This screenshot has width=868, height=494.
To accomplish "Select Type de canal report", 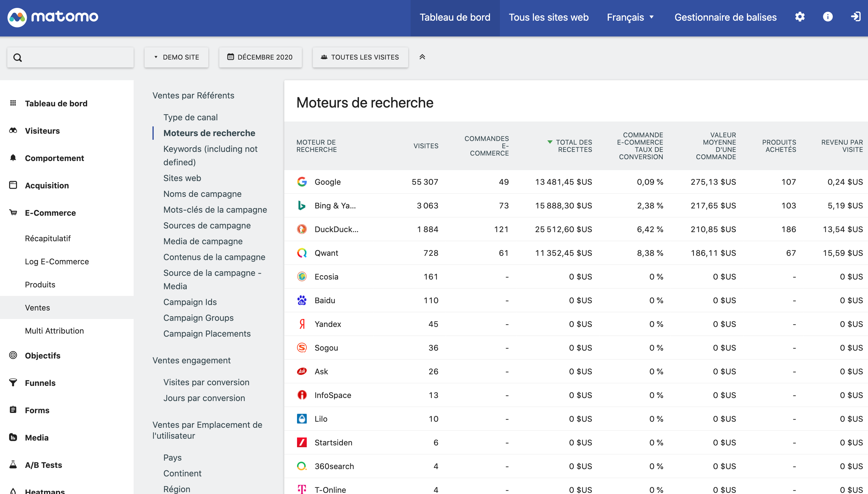I will click(190, 117).
